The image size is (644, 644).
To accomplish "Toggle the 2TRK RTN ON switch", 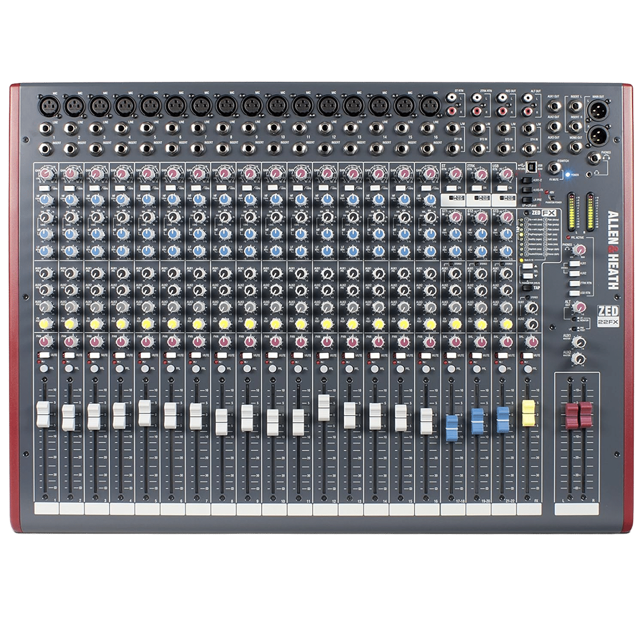I will pyautogui.click(x=477, y=189).
